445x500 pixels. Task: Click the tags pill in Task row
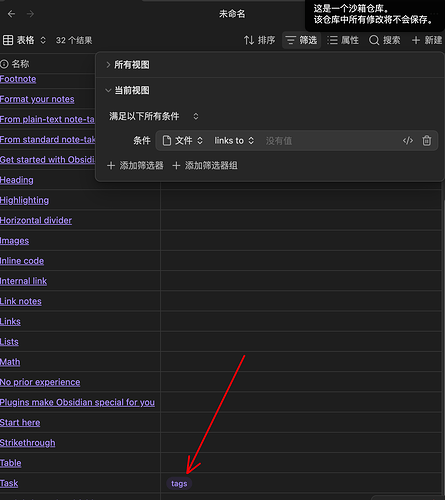179,483
